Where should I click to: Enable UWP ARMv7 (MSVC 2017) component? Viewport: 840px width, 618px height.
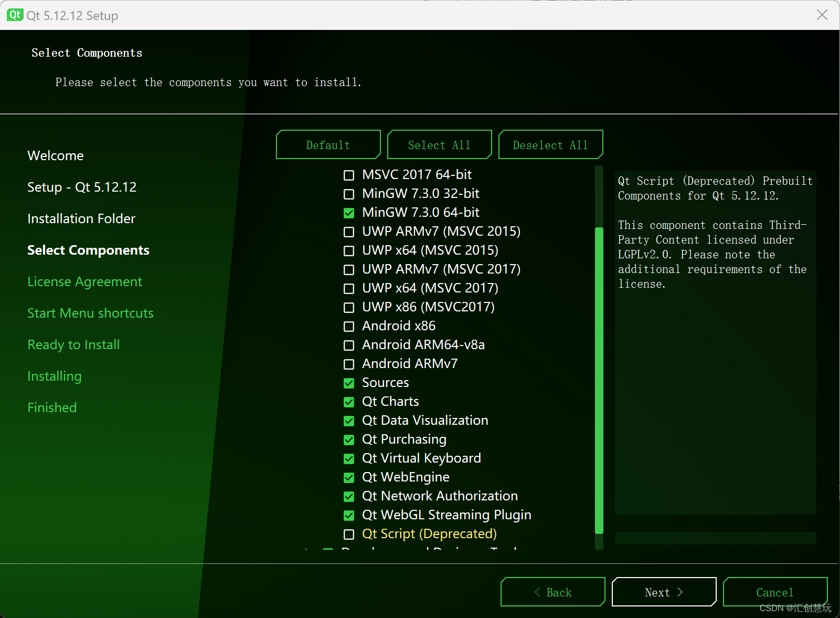[x=349, y=269]
